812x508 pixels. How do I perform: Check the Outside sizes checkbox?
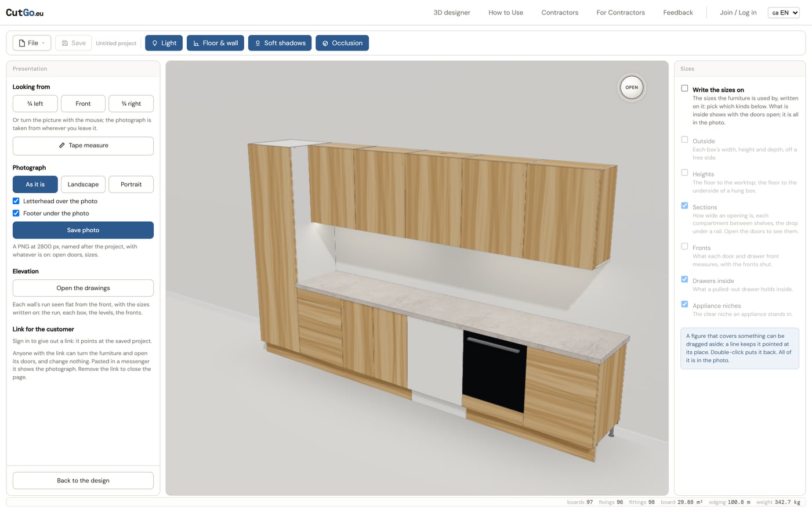[x=684, y=139]
